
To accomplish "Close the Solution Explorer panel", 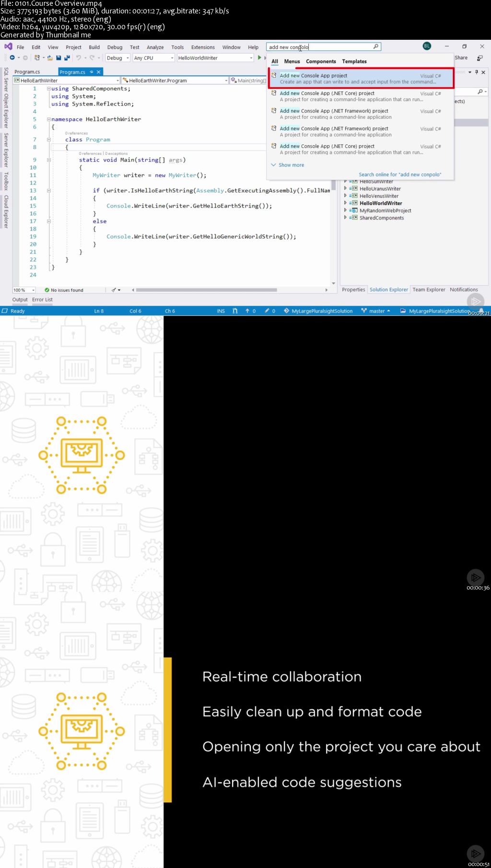I will [483, 72].
